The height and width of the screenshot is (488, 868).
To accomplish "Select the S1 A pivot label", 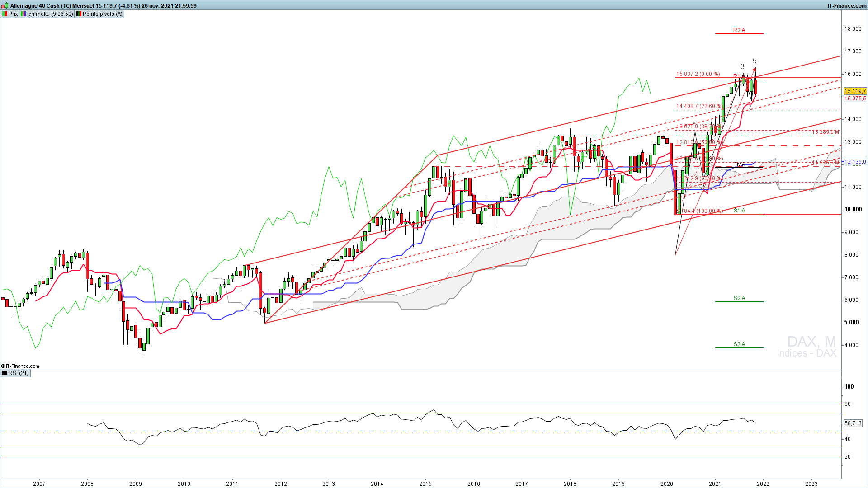I will click(x=739, y=211).
